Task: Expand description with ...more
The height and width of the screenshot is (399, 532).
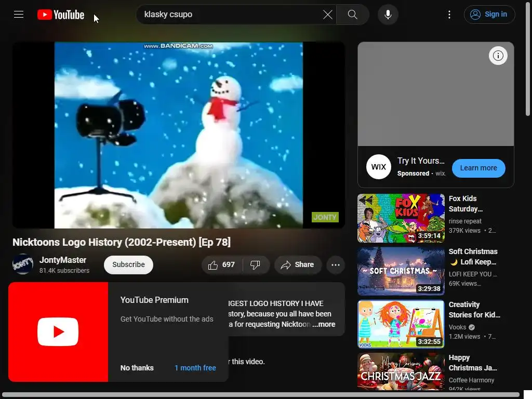Action: [324, 324]
